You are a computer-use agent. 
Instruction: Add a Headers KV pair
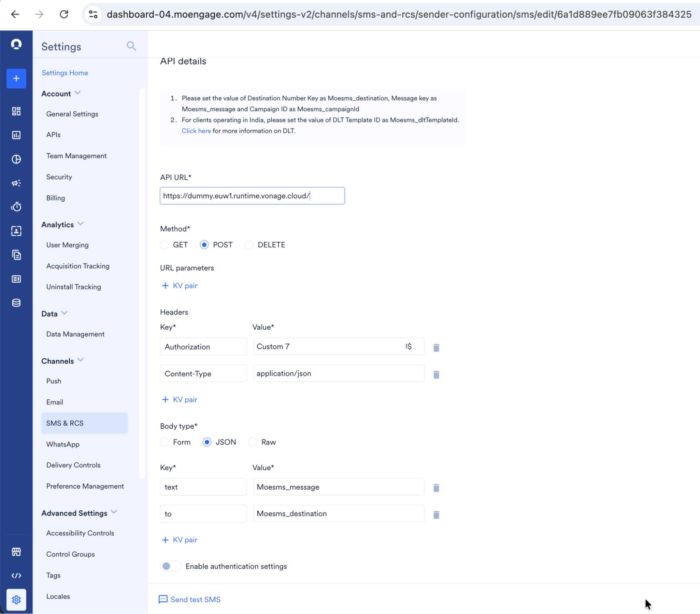[180, 400]
